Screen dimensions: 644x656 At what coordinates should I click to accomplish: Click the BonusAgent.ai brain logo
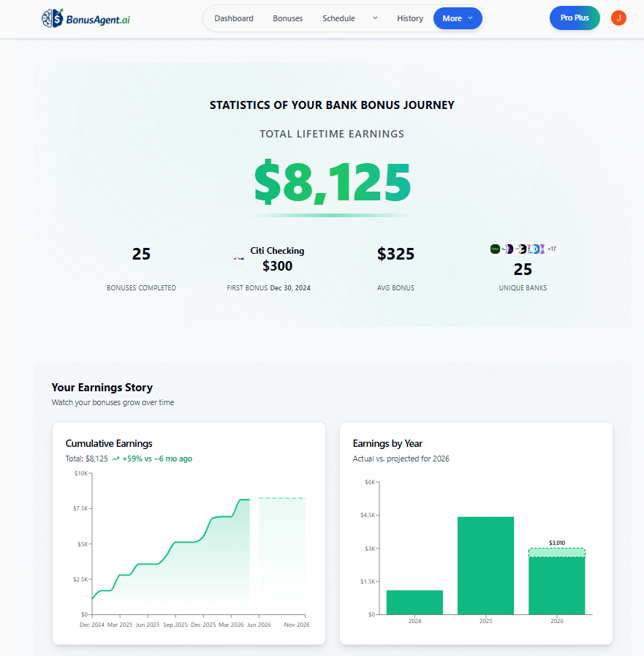tap(53, 18)
